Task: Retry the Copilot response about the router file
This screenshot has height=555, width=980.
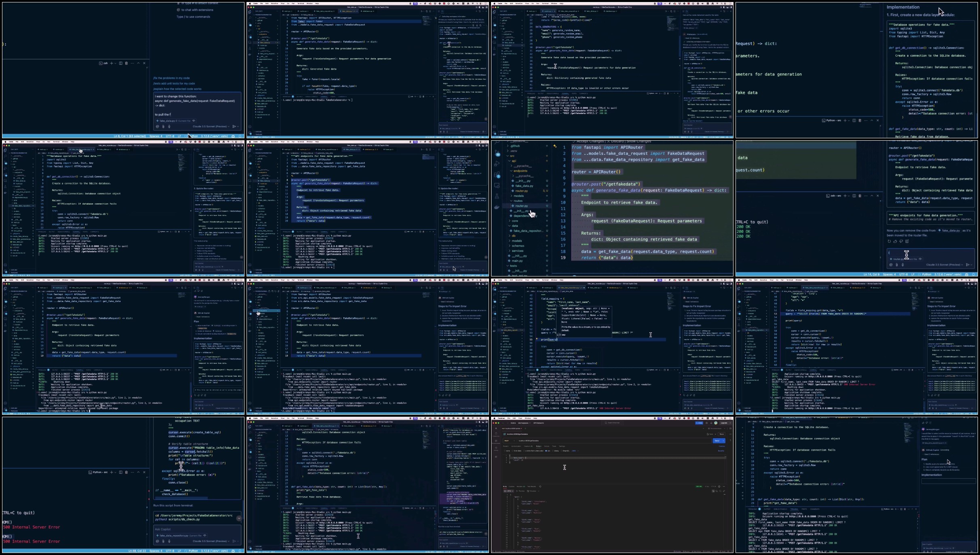Action: point(889,241)
